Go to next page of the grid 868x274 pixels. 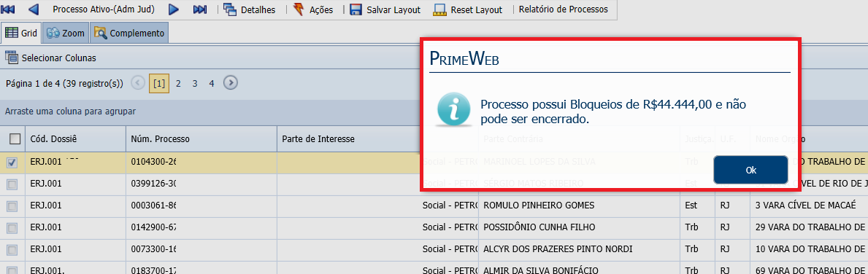[x=231, y=83]
